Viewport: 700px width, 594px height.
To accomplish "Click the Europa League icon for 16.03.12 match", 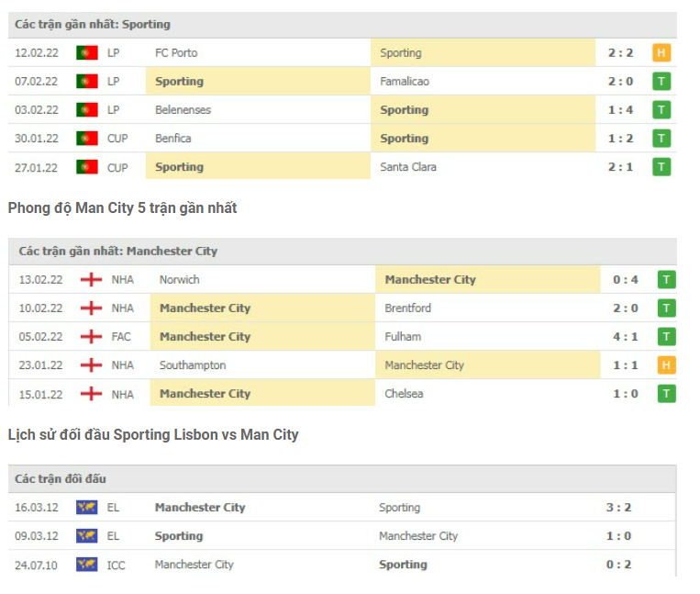I will [x=87, y=508].
